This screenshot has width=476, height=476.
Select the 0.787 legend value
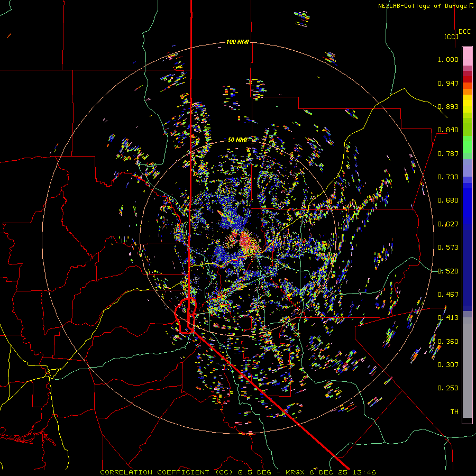(448, 153)
